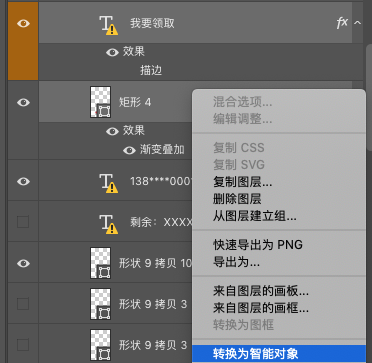
Task: Click the text icon of 138****000 layer
Action: click(x=109, y=183)
